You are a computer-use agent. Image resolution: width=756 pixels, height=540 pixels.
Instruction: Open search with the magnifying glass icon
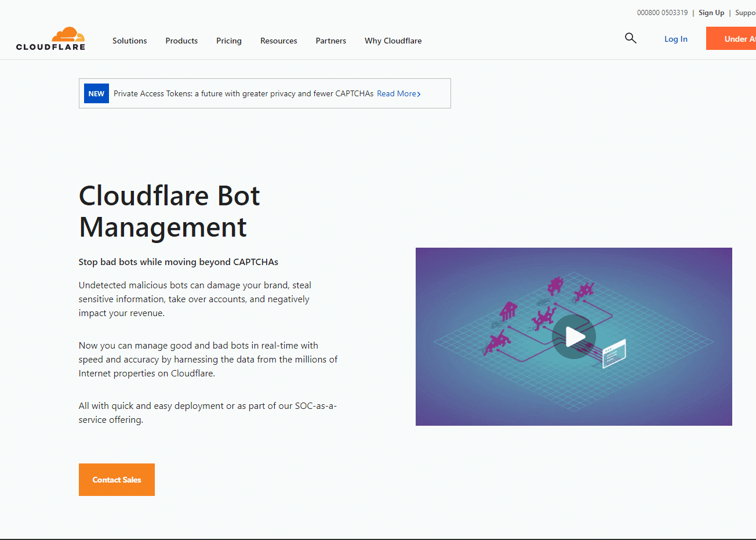coord(631,38)
